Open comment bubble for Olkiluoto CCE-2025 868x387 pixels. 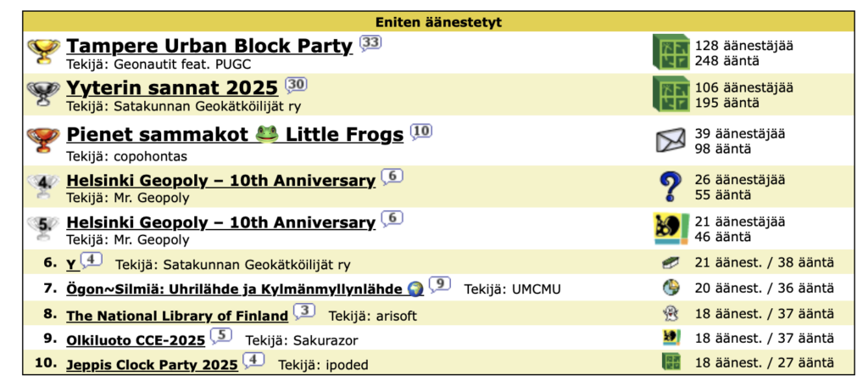(220, 335)
